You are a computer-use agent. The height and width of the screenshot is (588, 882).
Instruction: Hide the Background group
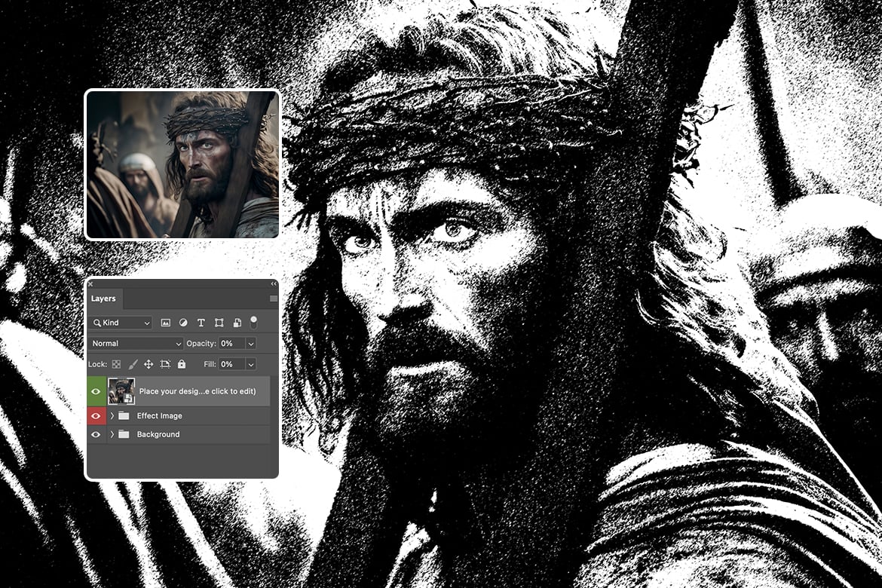tap(96, 434)
